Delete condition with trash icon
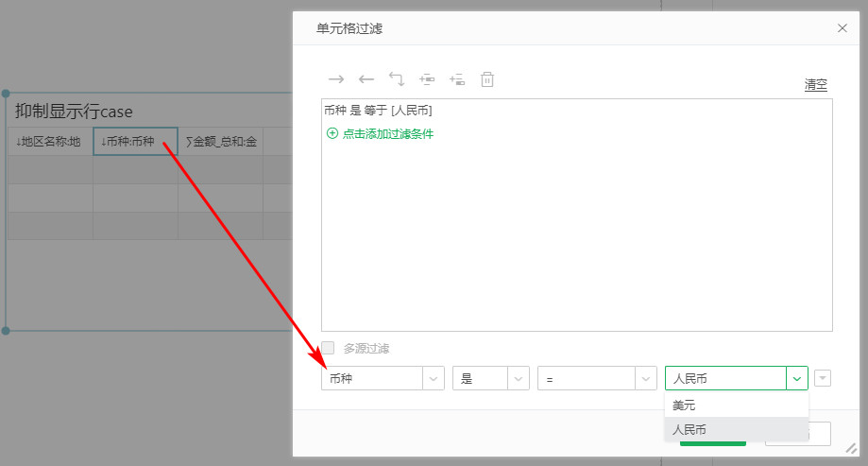Screen dimensions: 868x466 487,79
